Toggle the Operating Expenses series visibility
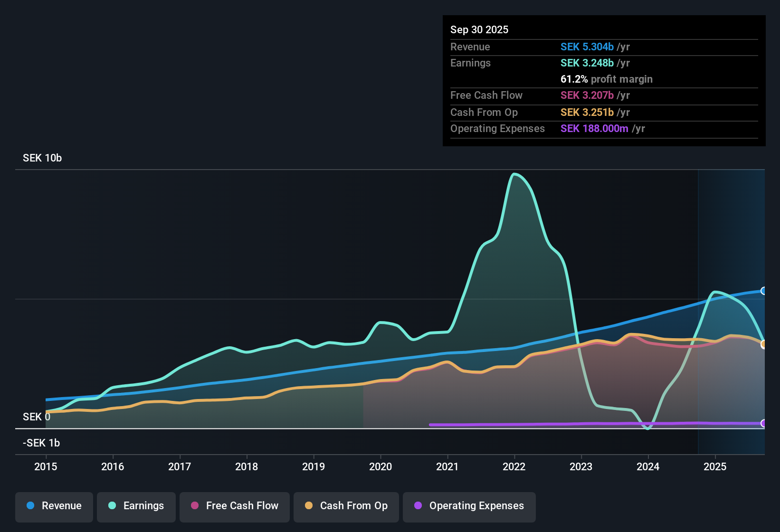The width and height of the screenshot is (780, 532). click(x=469, y=506)
